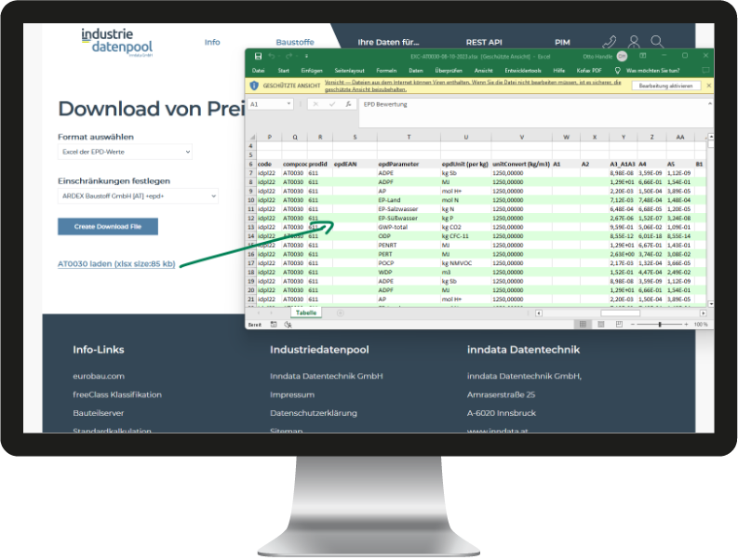Open Ribbon Display Options icon
Screen dimensions: 738x560
point(643,56)
